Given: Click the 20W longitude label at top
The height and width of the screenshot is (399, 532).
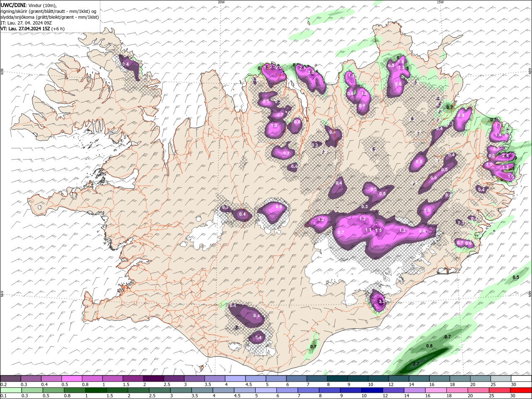Looking at the screenshot, I should pos(221,2).
